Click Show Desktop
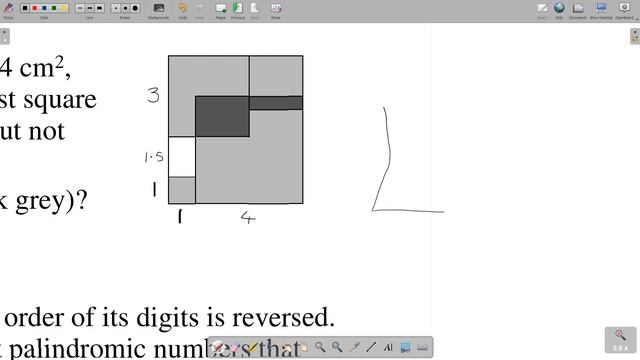The height and width of the screenshot is (360, 640). point(601,10)
